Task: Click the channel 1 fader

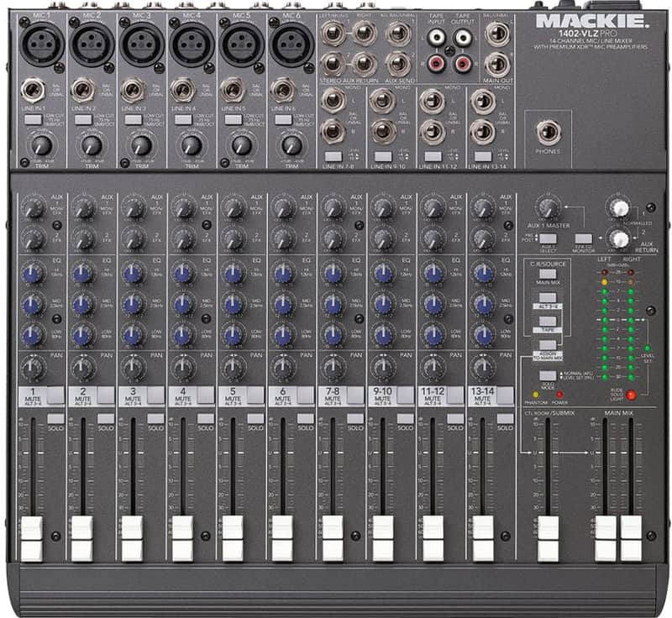Action: click(32, 539)
